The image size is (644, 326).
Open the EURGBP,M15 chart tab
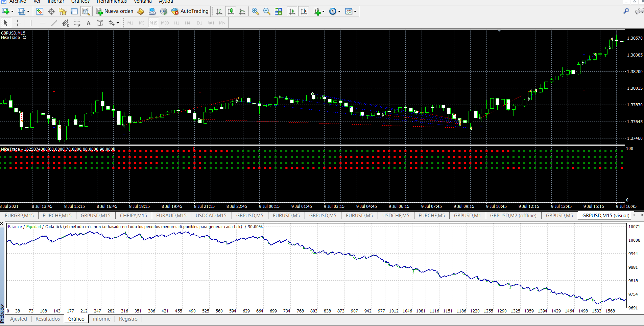[19, 216]
